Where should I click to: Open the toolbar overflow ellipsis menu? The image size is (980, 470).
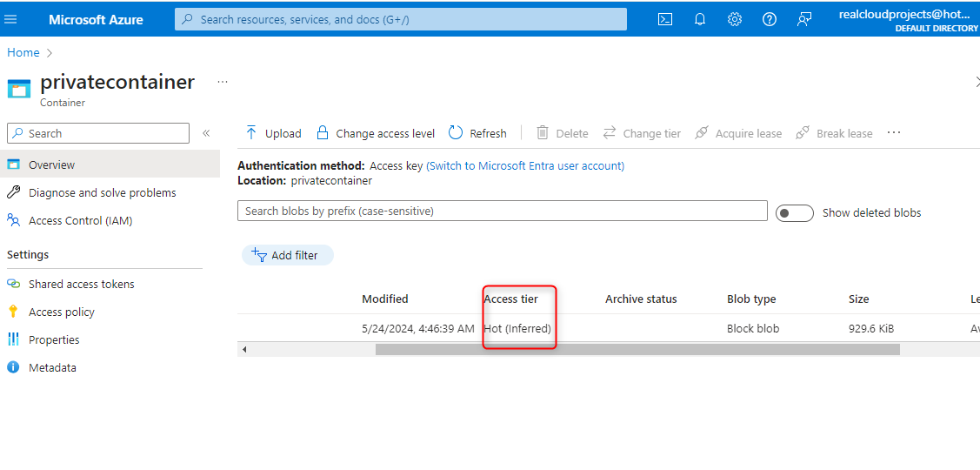tap(894, 132)
